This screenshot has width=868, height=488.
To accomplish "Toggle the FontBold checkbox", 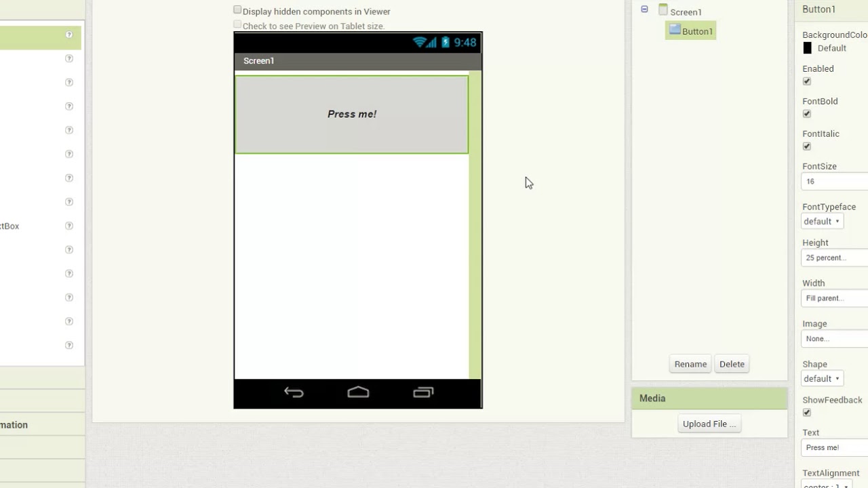I will [807, 114].
